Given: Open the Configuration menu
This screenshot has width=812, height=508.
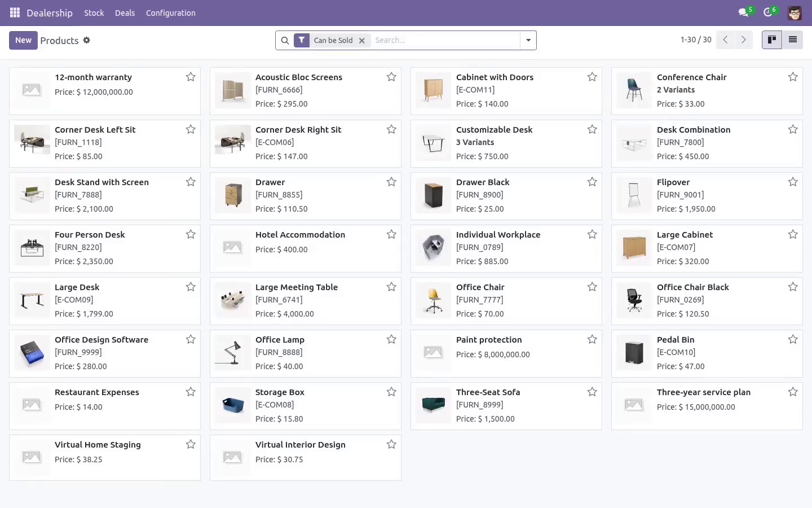Looking at the screenshot, I should tap(171, 12).
